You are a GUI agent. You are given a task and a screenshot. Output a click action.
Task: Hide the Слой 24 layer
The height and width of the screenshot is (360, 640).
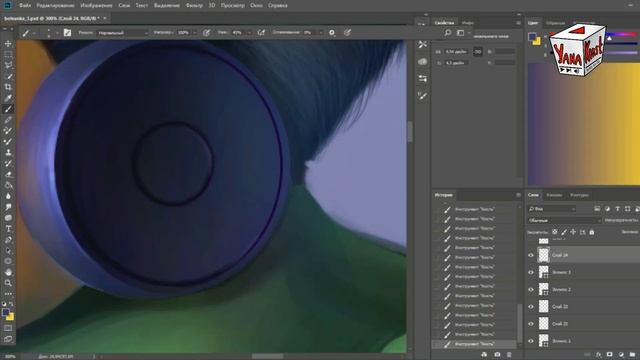tap(531, 255)
